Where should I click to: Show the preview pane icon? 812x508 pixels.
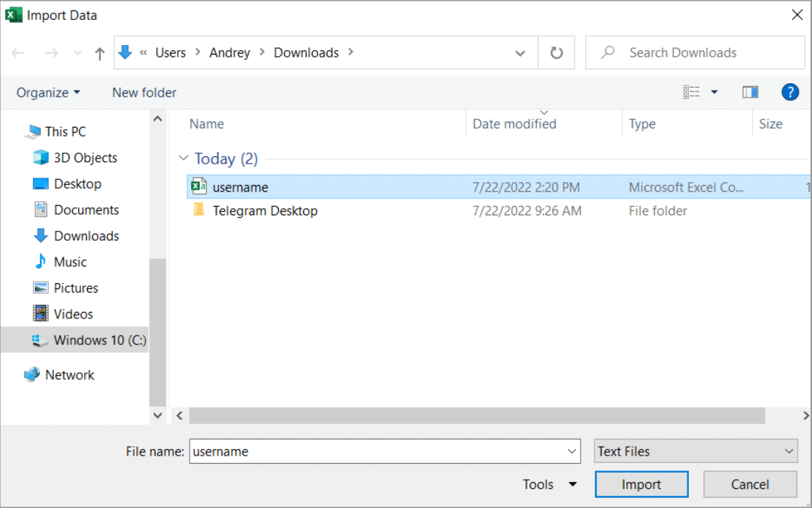tap(750, 91)
